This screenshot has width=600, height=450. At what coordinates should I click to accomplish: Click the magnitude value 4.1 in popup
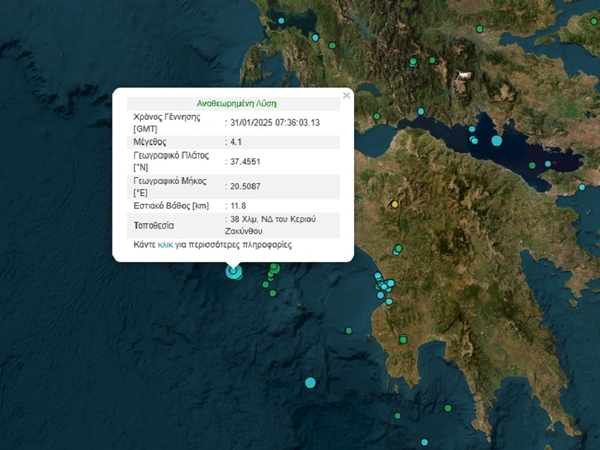(x=238, y=143)
